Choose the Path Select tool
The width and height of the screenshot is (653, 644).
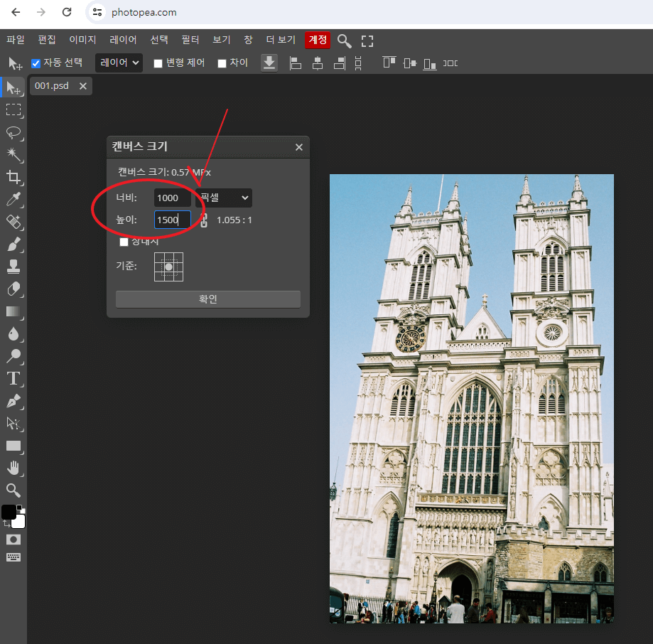coord(14,423)
